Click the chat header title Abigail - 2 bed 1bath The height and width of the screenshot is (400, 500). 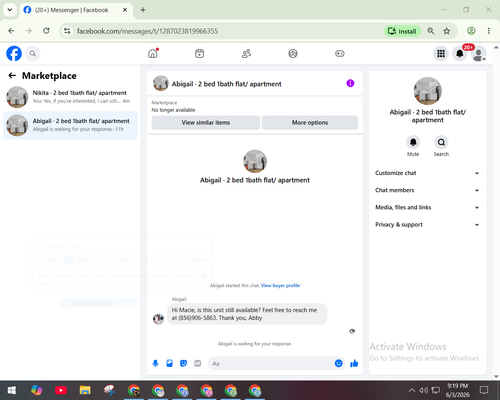tap(226, 84)
